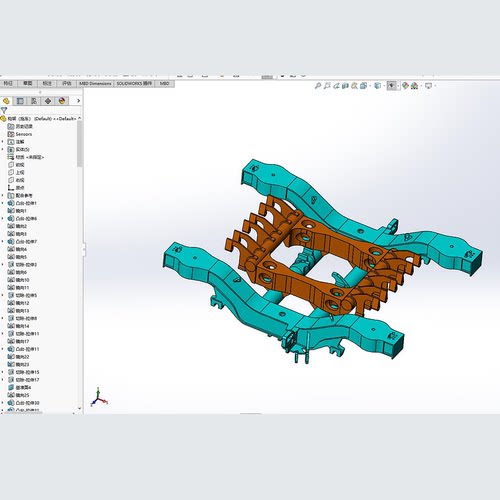This screenshot has width=500, height=500.
Task: Click the Previous View icon
Action: click(336, 86)
